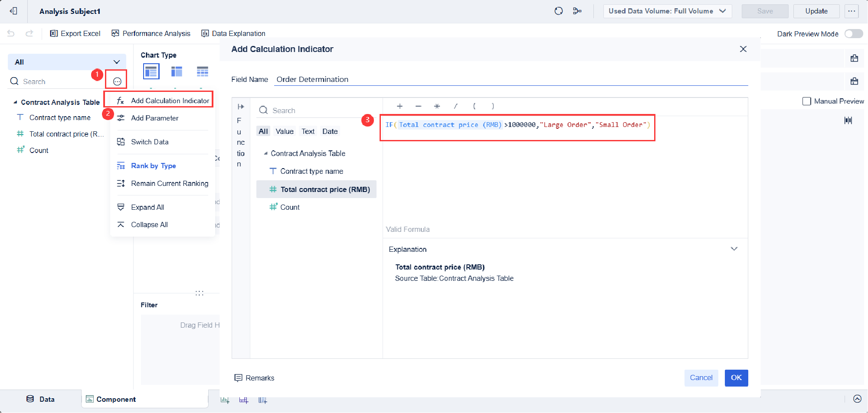Add a detail list component from bottom bar
Viewport: 868px width, 413px height.
[262, 400]
